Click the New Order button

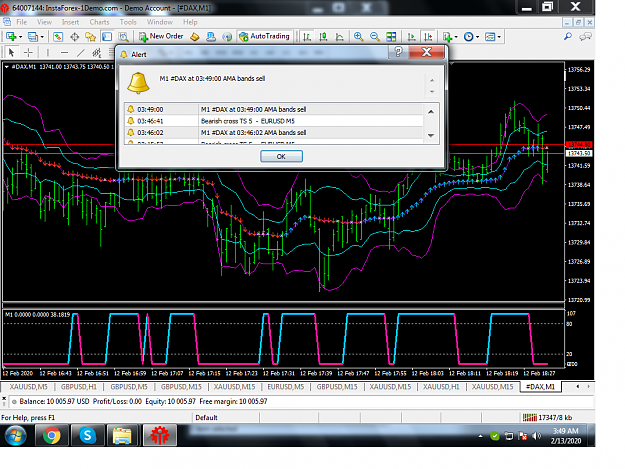[x=161, y=36]
